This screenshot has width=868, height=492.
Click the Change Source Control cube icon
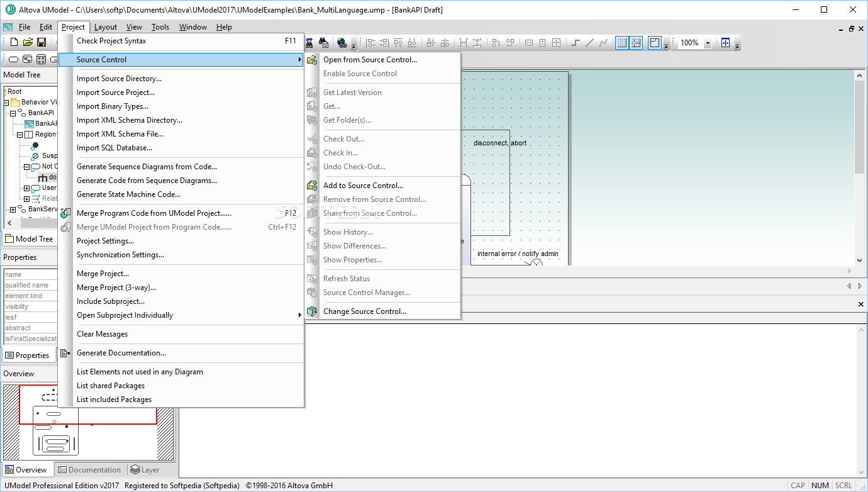[312, 311]
